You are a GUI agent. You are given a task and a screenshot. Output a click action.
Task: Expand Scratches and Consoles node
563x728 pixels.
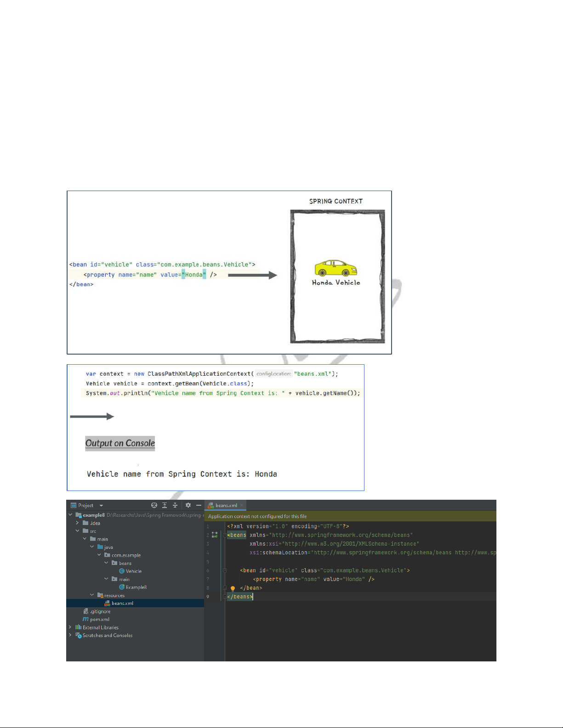pos(70,635)
